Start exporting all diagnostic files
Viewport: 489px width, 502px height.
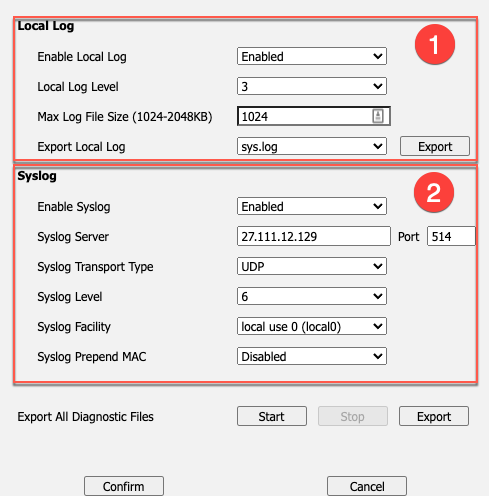(272, 416)
